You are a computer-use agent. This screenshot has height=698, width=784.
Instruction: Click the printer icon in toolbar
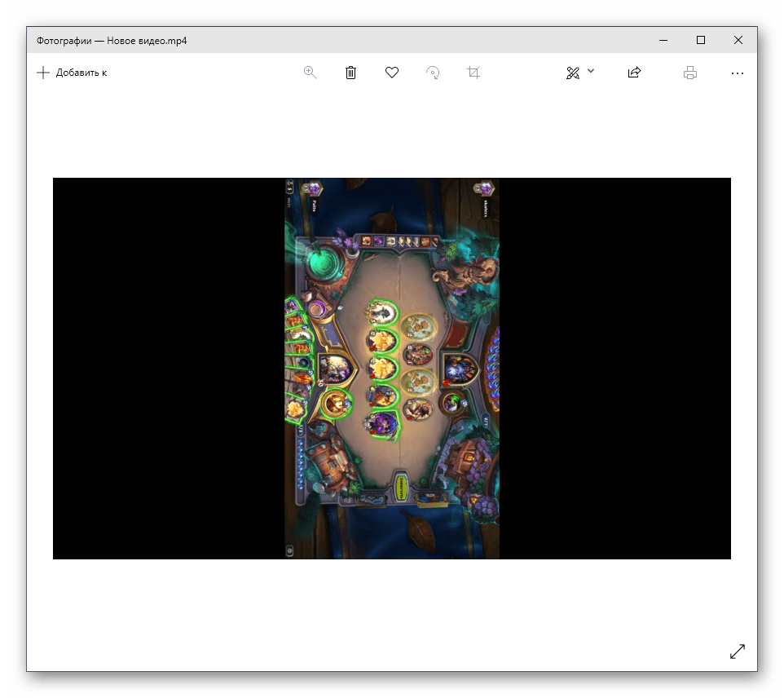(x=690, y=73)
